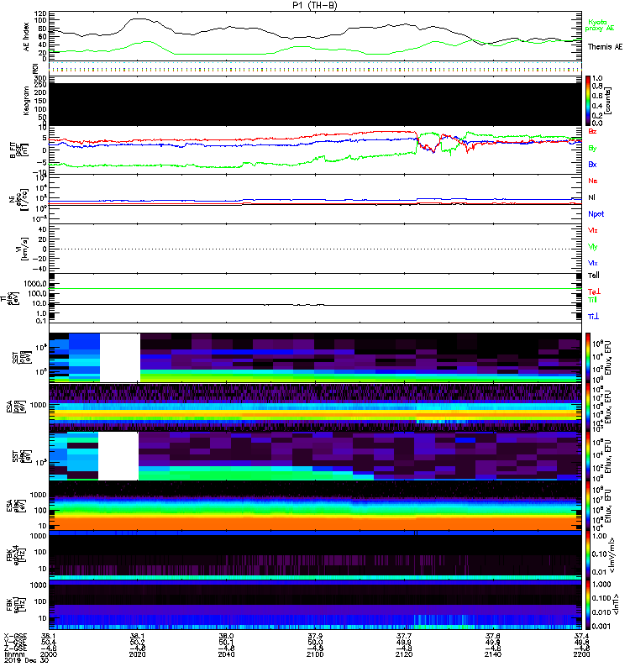Click the ESA ions Eflux color bar
The image size is (630, 672).
[x=588, y=407]
